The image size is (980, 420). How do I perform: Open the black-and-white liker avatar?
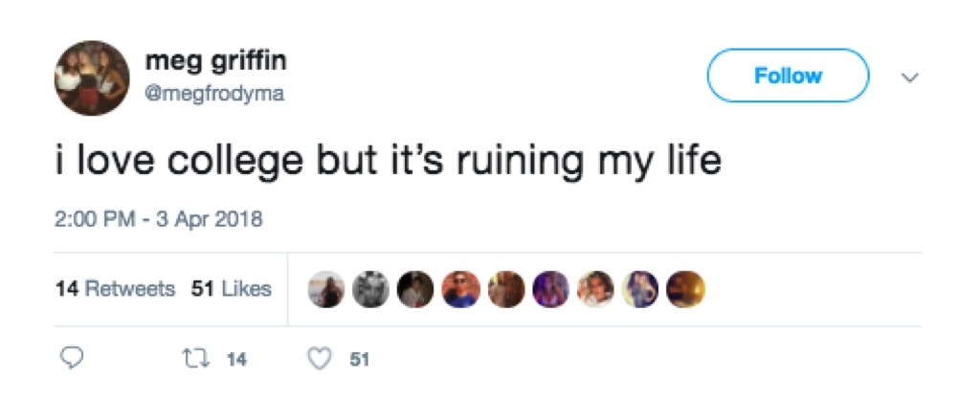click(370, 289)
